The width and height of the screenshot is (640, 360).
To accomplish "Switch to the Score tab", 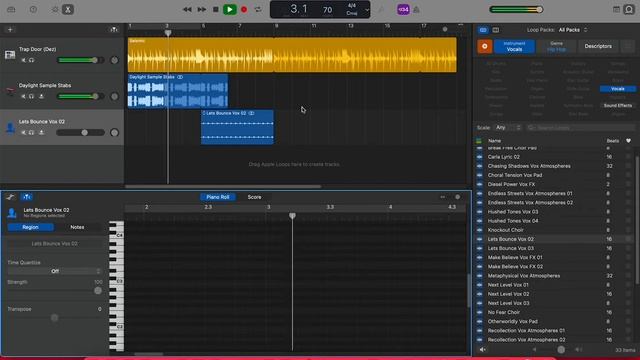I will 254,197.
